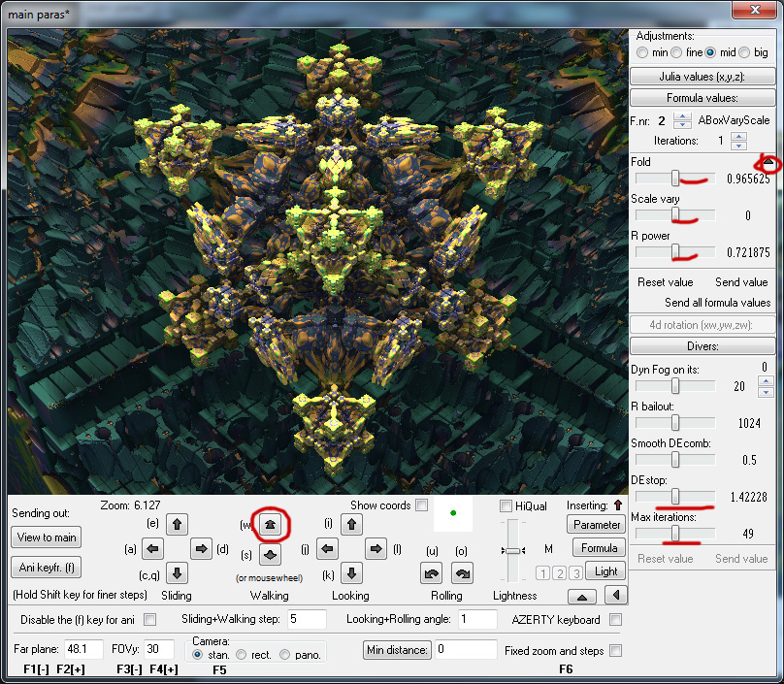Click the left Looking arrow (j)
This screenshot has height=684, width=784.
pos(328,548)
